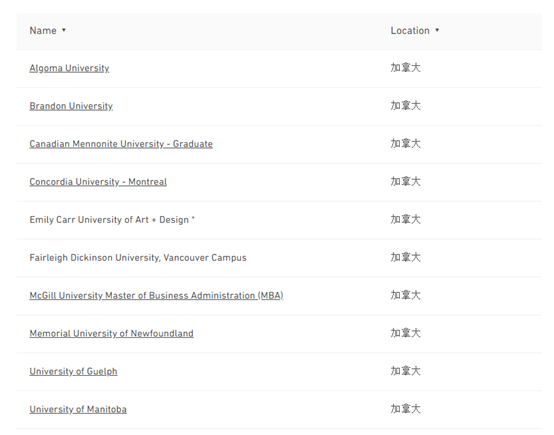554x435 pixels.
Task: Sort by the Location column arrow
Action: [437, 30]
